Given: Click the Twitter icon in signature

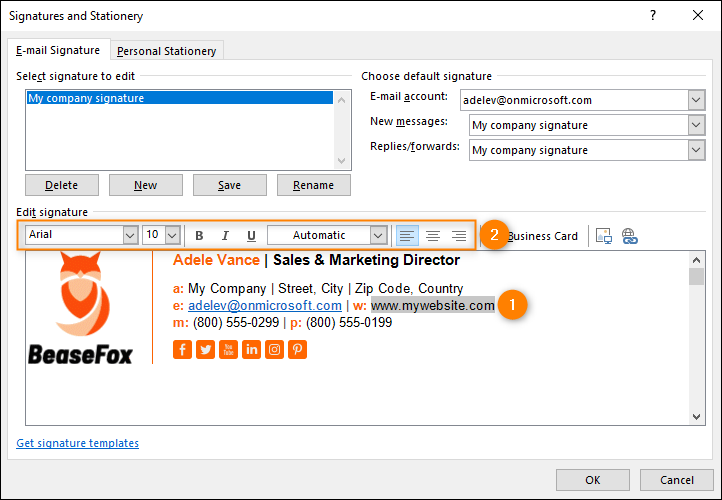Looking at the screenshot, I should (x=205, y=349).
